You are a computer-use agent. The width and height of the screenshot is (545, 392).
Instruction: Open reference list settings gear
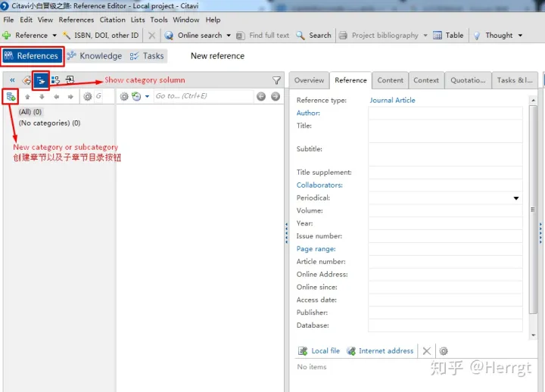124,96
